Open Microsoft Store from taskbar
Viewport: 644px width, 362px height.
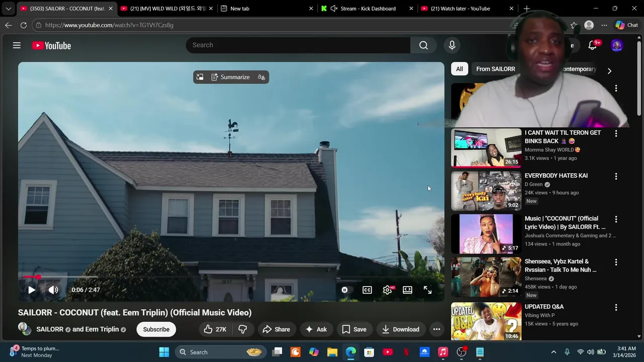(369, 352)
